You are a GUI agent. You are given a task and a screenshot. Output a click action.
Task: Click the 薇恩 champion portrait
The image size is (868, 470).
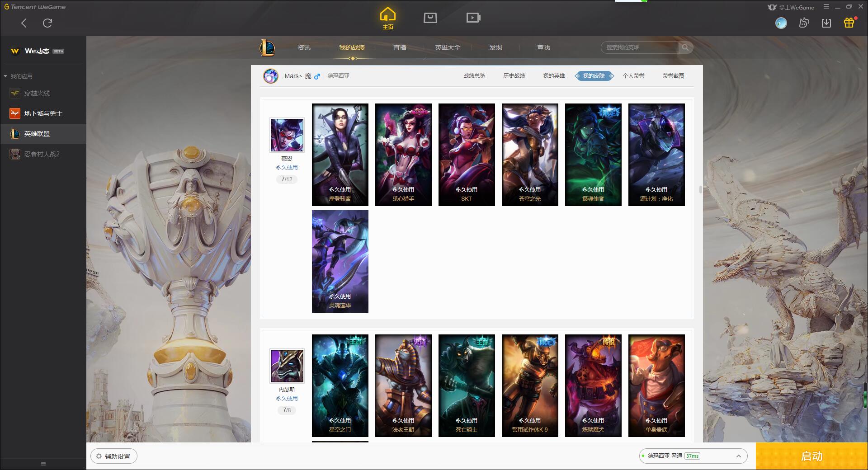(x=287, y=135)
